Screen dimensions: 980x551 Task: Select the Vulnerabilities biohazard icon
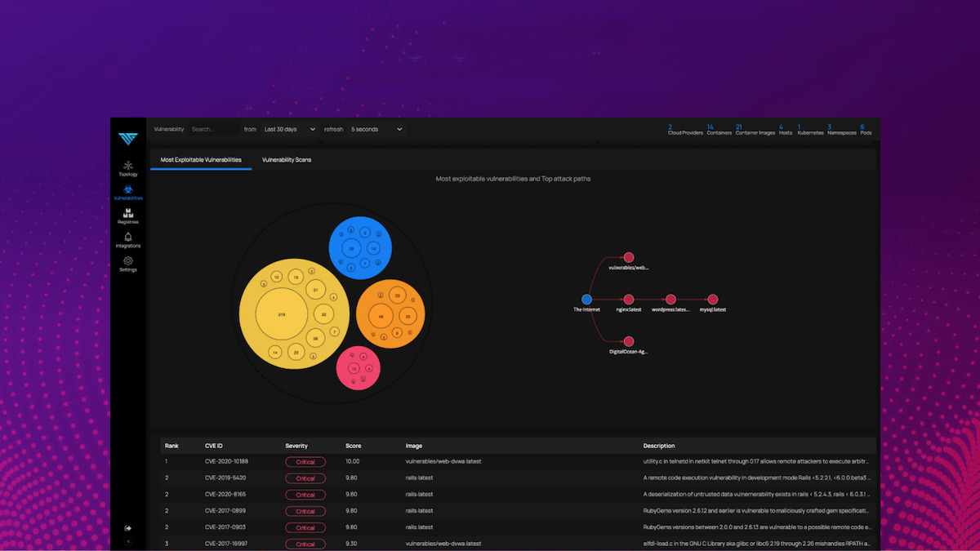pos(128,189)
